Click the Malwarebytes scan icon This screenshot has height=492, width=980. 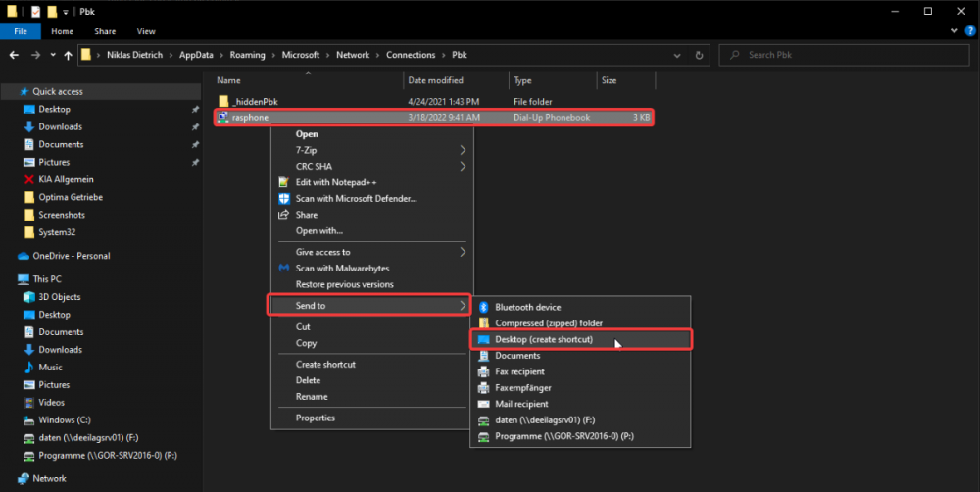pos(283,268)
